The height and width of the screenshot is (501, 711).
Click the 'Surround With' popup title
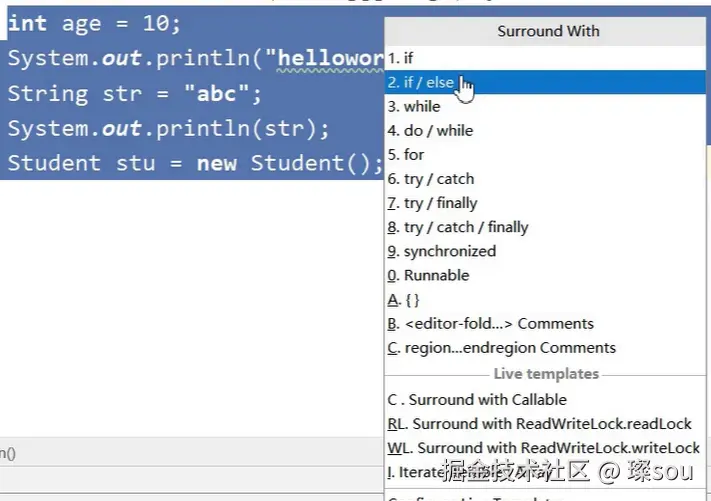(x=548, y=31)
